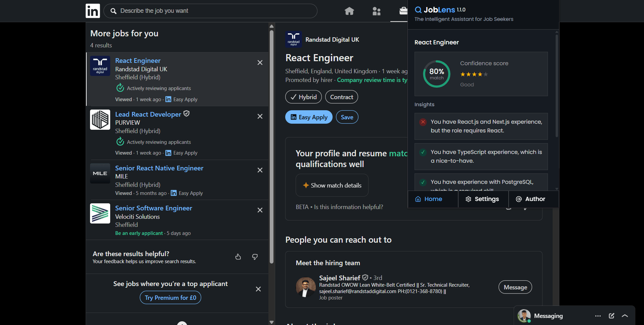Viewport: 644px width, 325px height.
Task: Click the JobLens panel scrollbar
Action: point(557,86)
